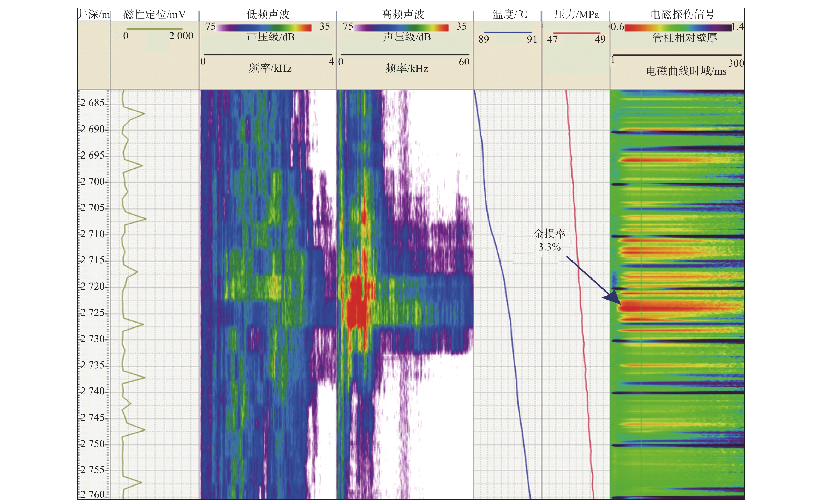Click the low-frequency 声压级/dB color bar
This screenshot has width=822, height=504.
264,27
